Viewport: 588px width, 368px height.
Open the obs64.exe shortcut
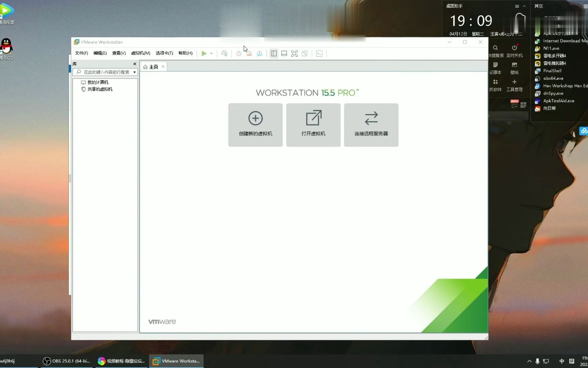coord(549,78)
